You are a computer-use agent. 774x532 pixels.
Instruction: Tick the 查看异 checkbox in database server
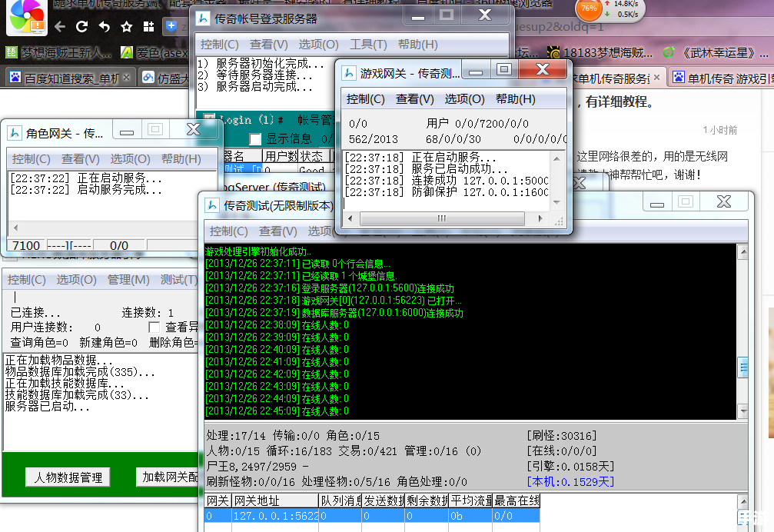point(154,328)
